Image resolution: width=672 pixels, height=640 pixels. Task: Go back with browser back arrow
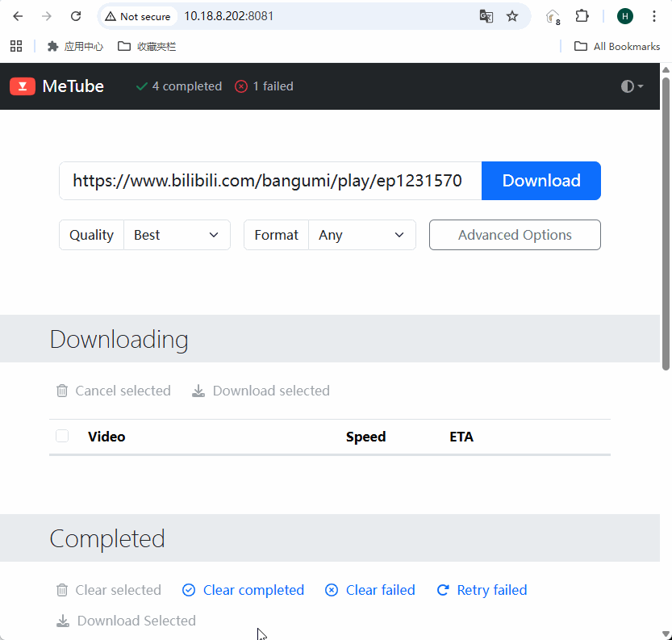point(18,16)
